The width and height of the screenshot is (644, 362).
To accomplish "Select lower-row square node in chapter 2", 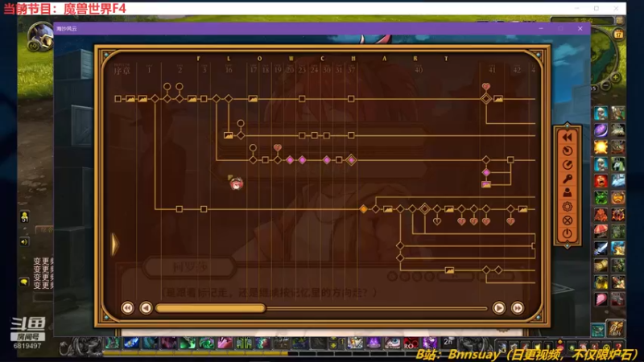I will [179, 209].
